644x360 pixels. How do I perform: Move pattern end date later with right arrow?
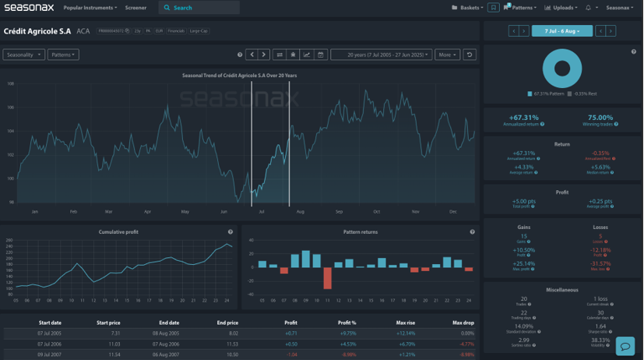[611, 31]
